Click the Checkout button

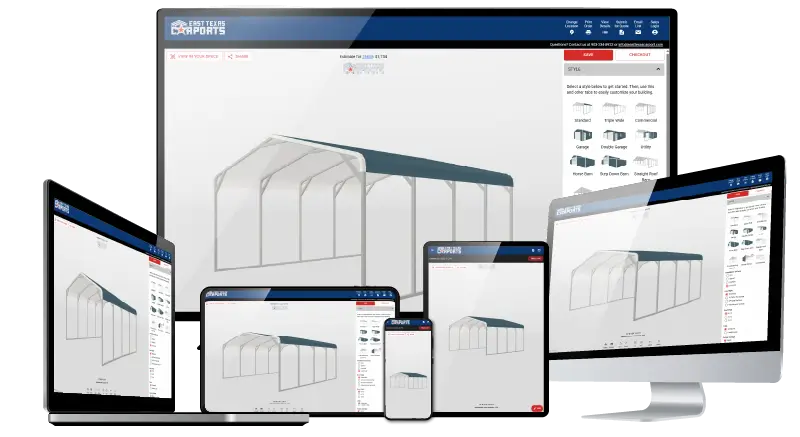[x=639, y=56]
